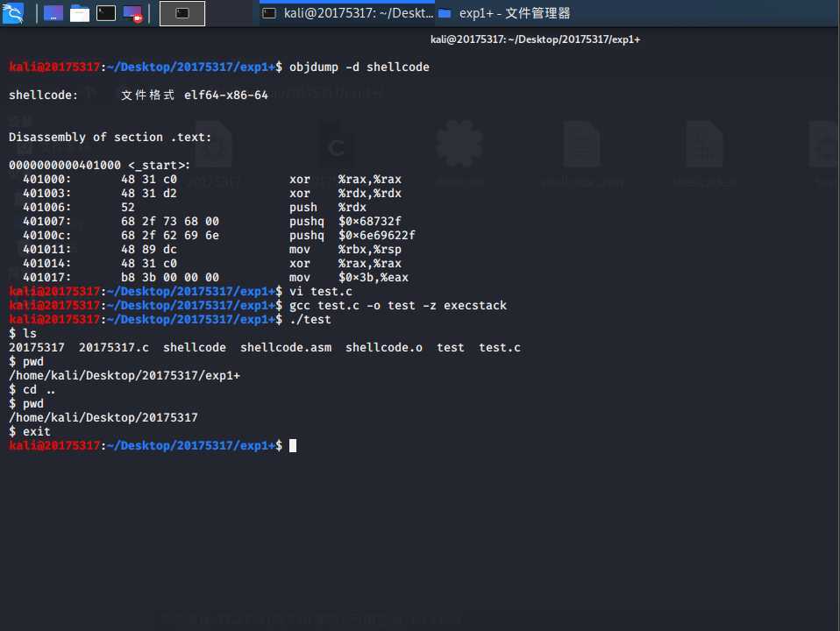Image resolution: width=840 pixels, height=631 pixels.
Task: Click the screen recorder panel icon
Action: pos(132,13)
